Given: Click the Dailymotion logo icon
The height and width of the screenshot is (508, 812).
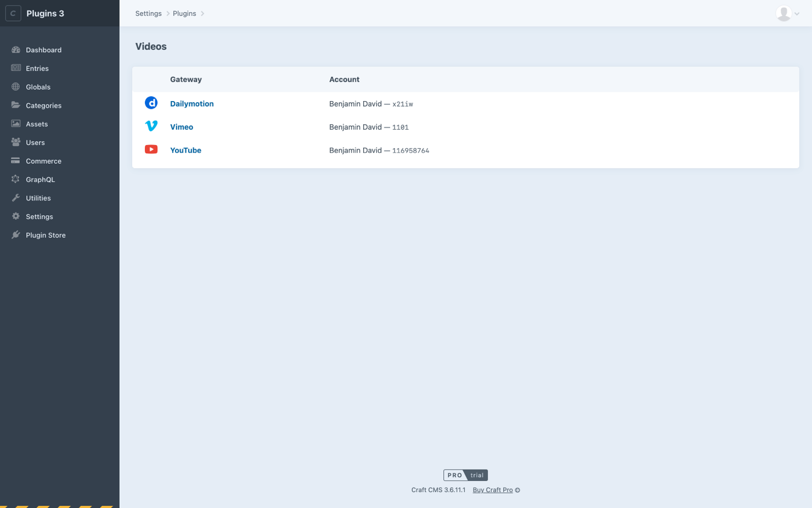Looking at the screenshot, I should pos(151,103).
